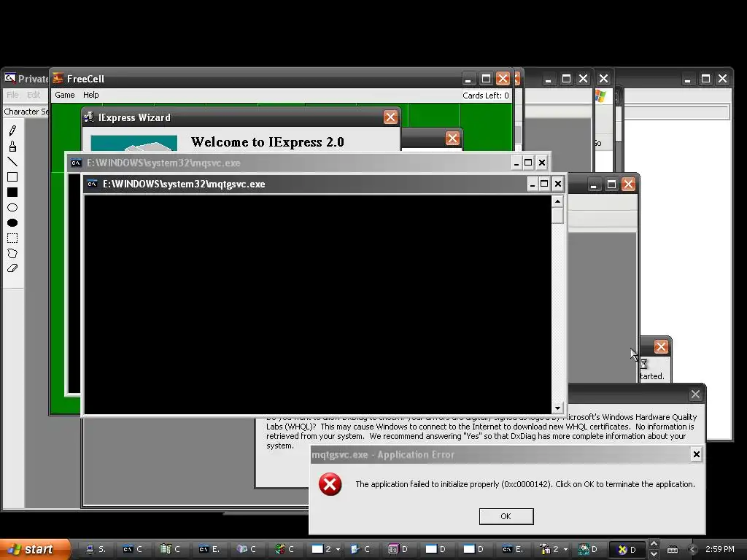Click the mqtgsvc.exe console scroll down arrow
Screen dimensions: 747x560
coord(557,408)
